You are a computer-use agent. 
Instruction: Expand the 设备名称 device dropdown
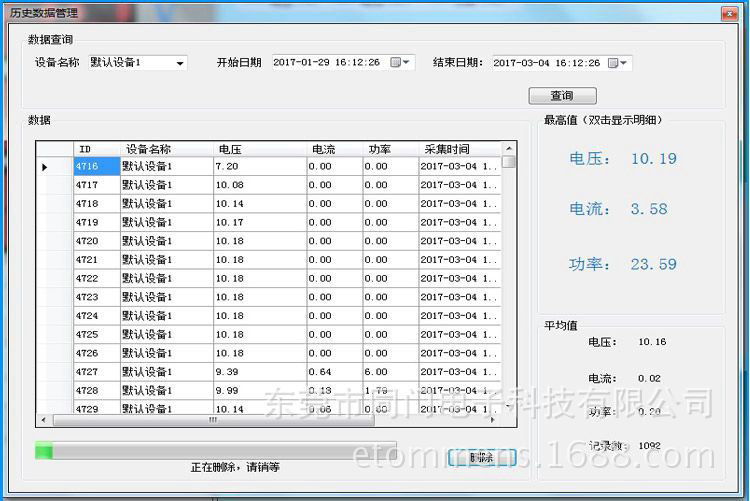click(x=180, y=63)
